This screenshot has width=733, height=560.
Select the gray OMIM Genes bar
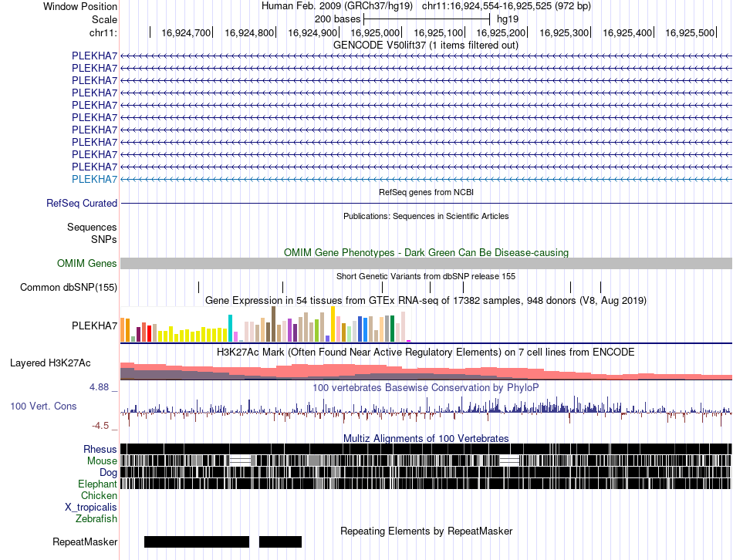coord(426,264)
